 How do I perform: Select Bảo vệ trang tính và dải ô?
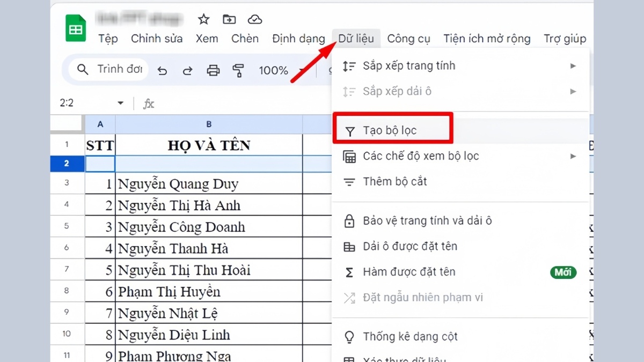point(460,220)
